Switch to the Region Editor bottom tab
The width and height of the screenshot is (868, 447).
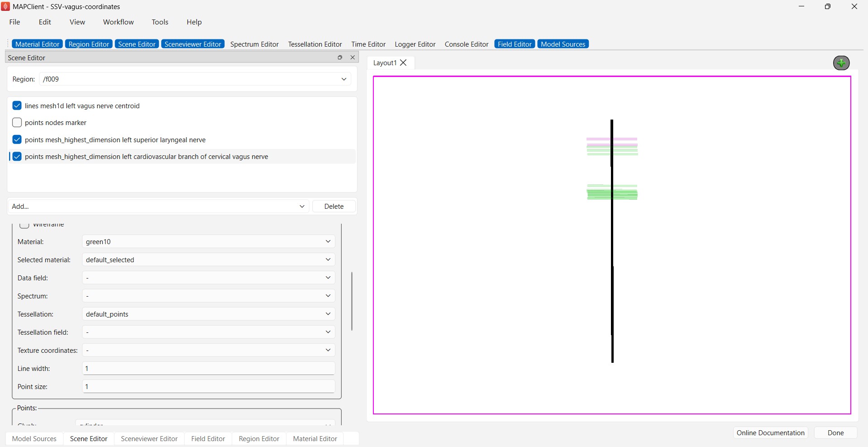(259, 438)
